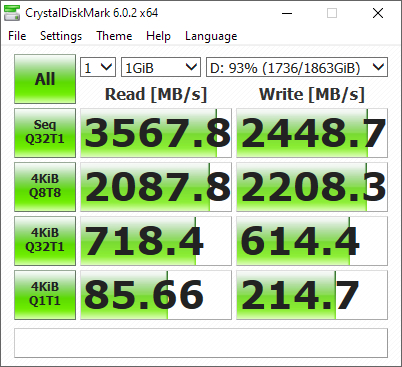Open the Theme menu

coord(114,36)
